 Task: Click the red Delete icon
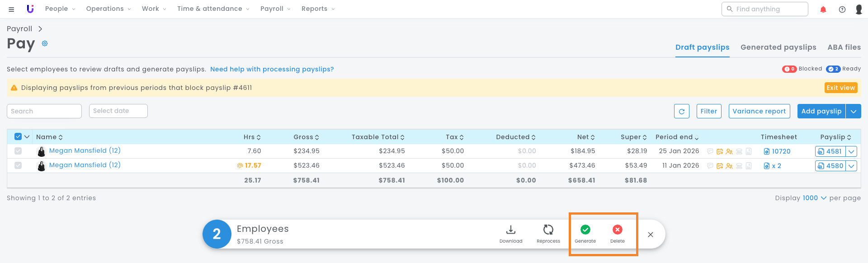617,230
